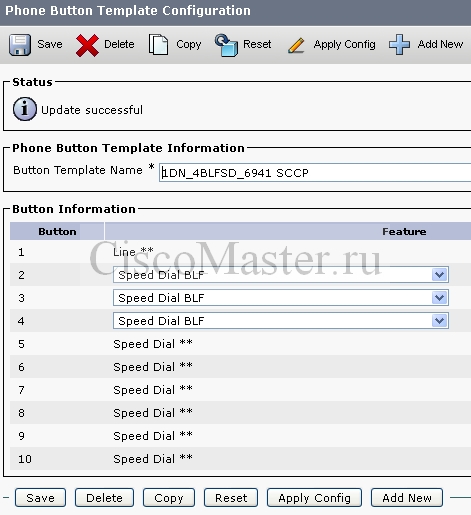Image resolution: width=471 pixels, height=515 pixels.
Task: Click 'Button Template Name' label
Action: (78, 170)
